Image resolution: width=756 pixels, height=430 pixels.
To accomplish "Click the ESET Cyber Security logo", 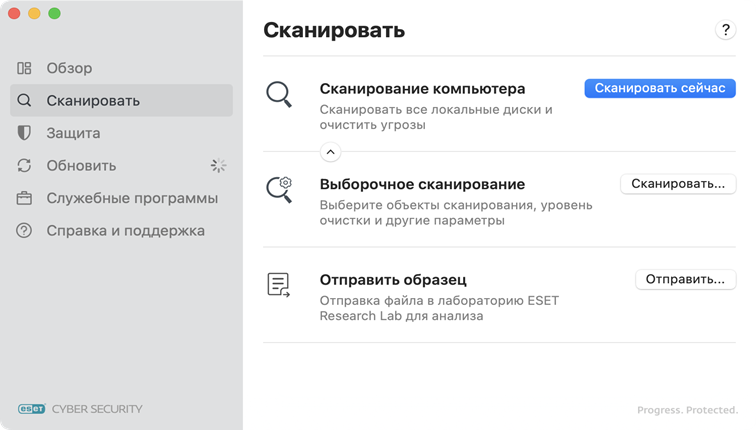I will 80,408.
